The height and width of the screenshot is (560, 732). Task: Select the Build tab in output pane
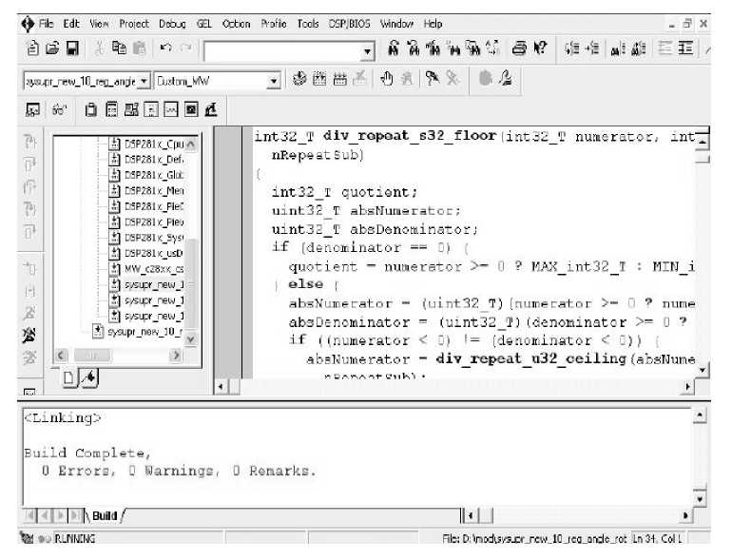[105, 515]
